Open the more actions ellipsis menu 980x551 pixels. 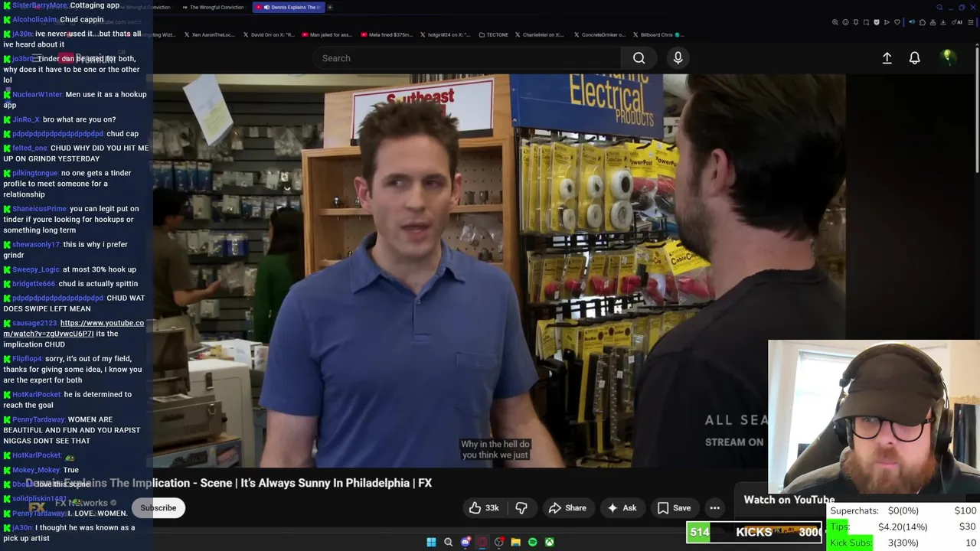click(x=714, y=508)
